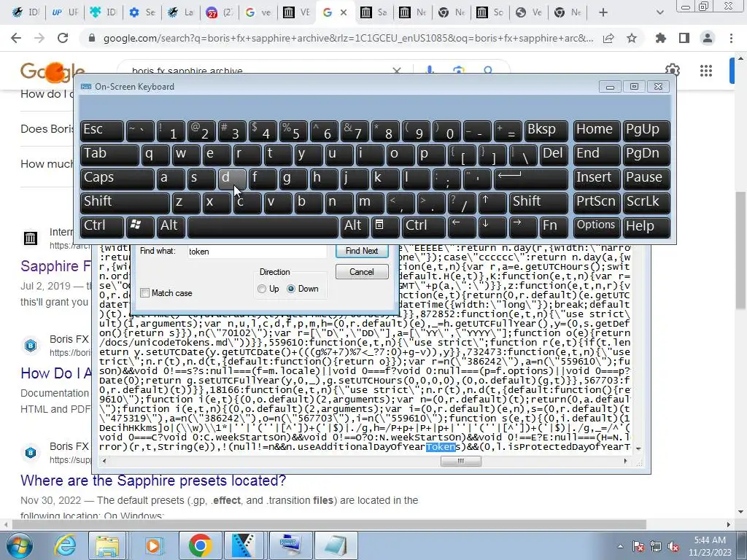The height and width of the screenshot is (560, 747).
Task: Reload the Google search page
Action: pyautogui.click(x=63, y=38)
